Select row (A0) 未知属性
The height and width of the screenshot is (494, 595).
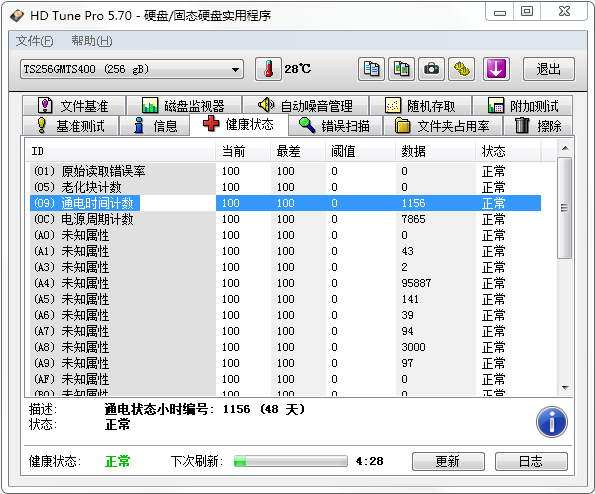click(285, 235)
